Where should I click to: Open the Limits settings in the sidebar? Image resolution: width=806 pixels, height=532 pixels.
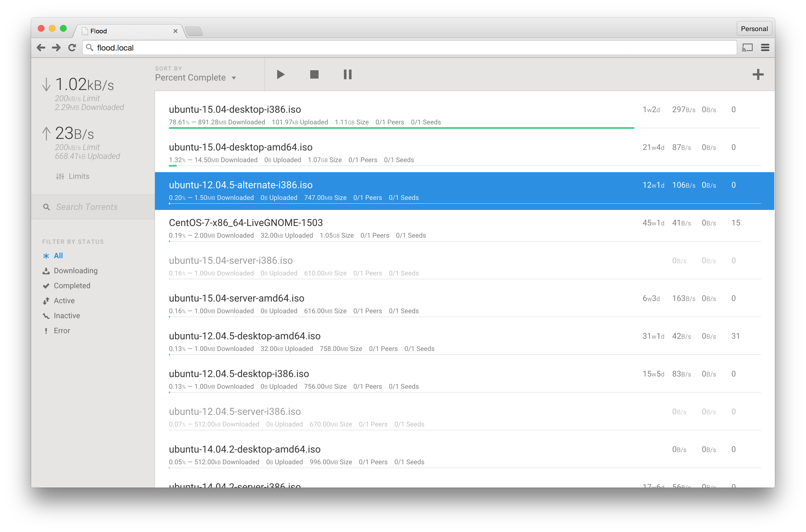[x=73, y=176]
